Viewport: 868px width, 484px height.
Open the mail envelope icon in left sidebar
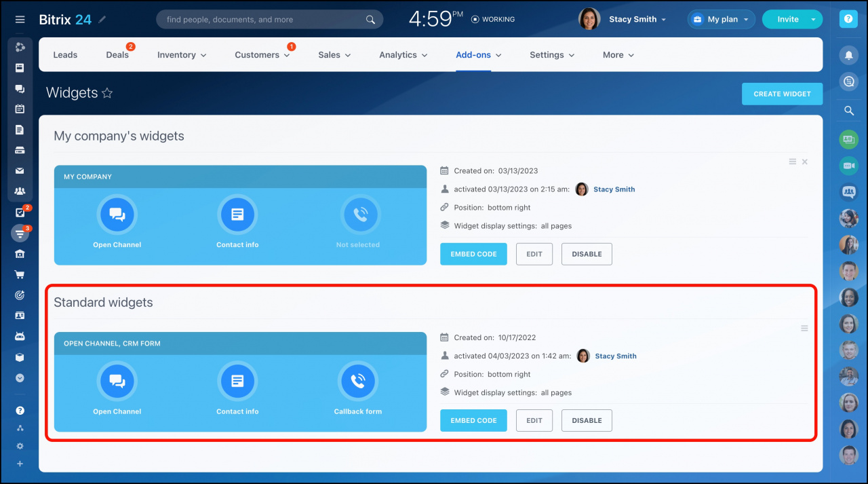[x=20, y=171]
